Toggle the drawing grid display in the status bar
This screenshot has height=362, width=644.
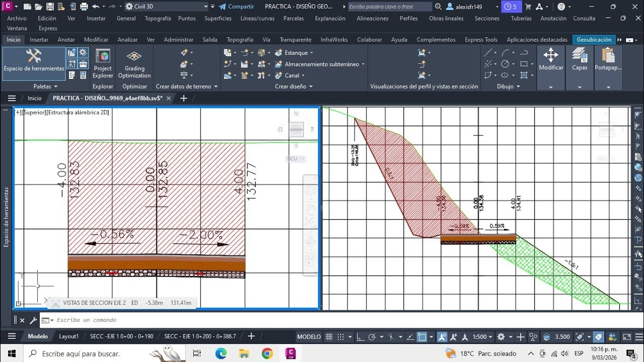pyautogui.click(x=330, y=337)
